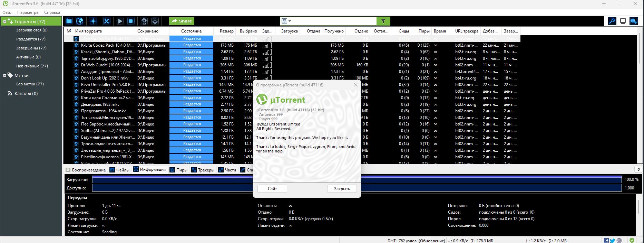This screenshot has height=243, width=644.
Task: Open preferences with the gear icon
Action: [x=634, y=21]
